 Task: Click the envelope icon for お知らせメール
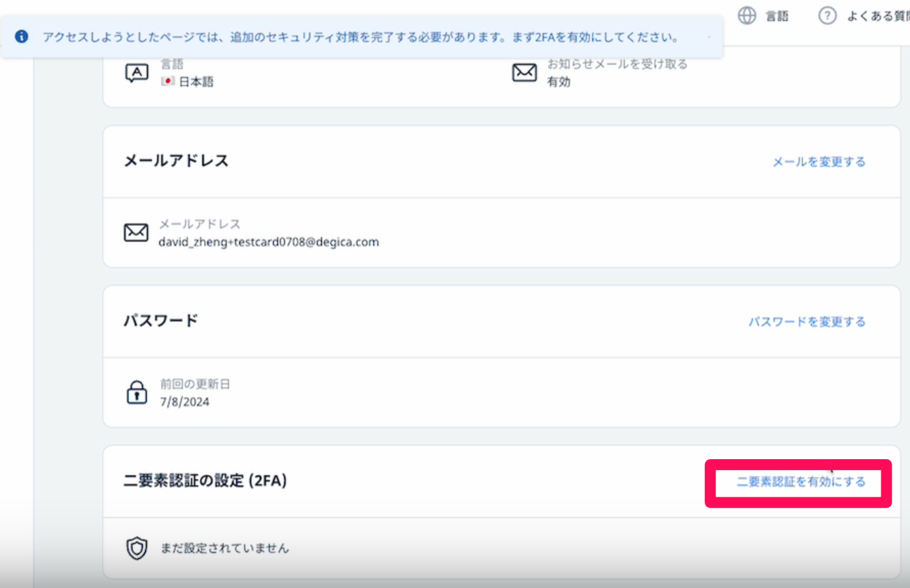pyautogui.click(x=524, y=73)
